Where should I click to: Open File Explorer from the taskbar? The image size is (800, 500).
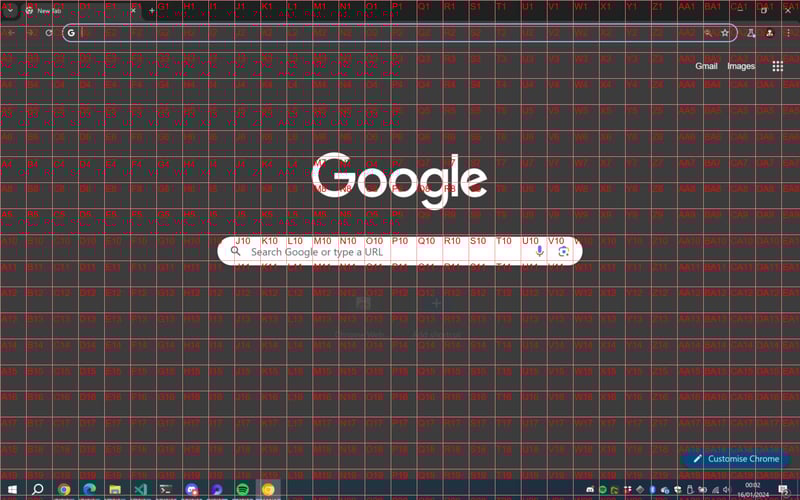click(115, 490)
